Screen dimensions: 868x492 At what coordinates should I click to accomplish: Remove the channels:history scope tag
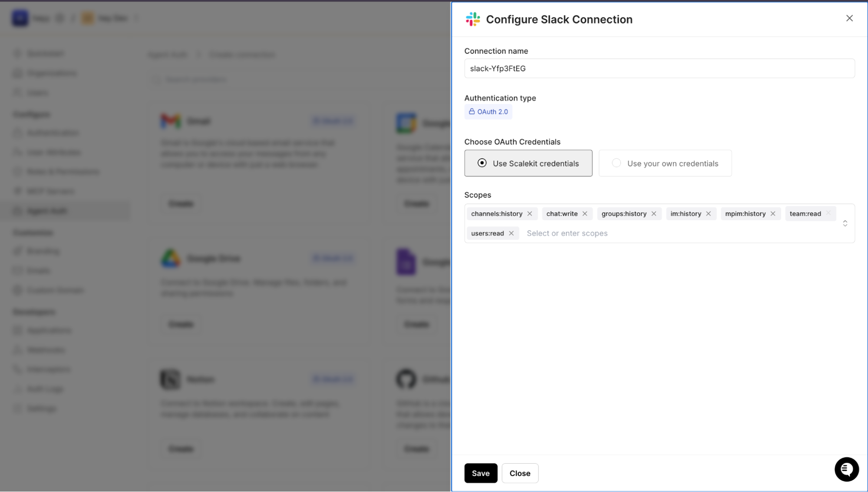coord(530,213)
